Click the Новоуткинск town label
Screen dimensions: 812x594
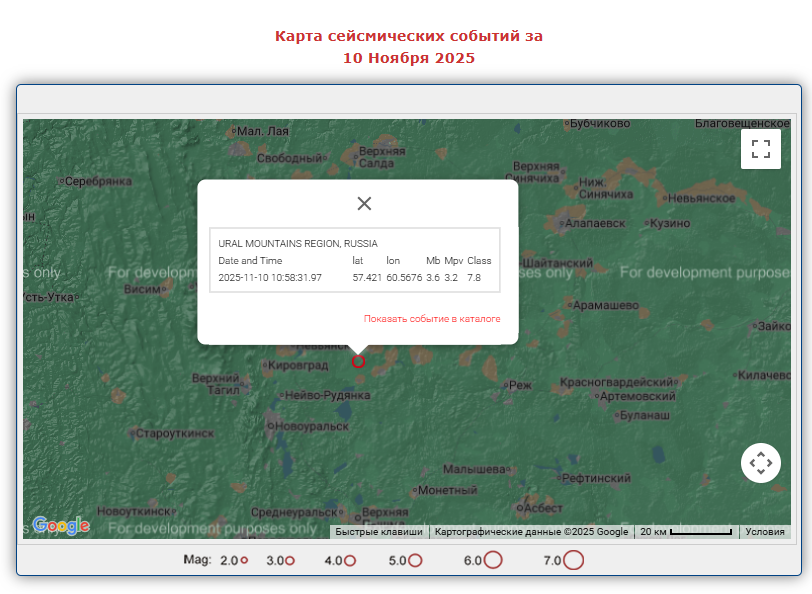[134, 511]
